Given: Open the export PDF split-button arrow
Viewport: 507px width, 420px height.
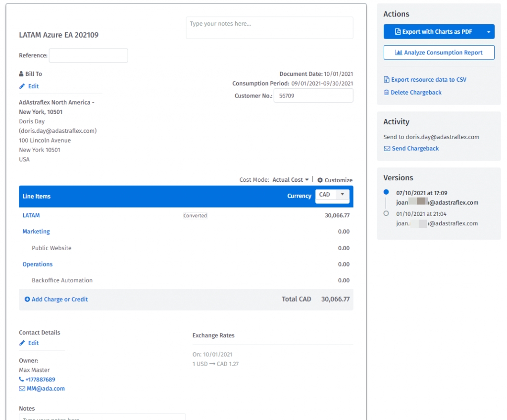Looking at the screenshot, I should (x=488, y=32).
